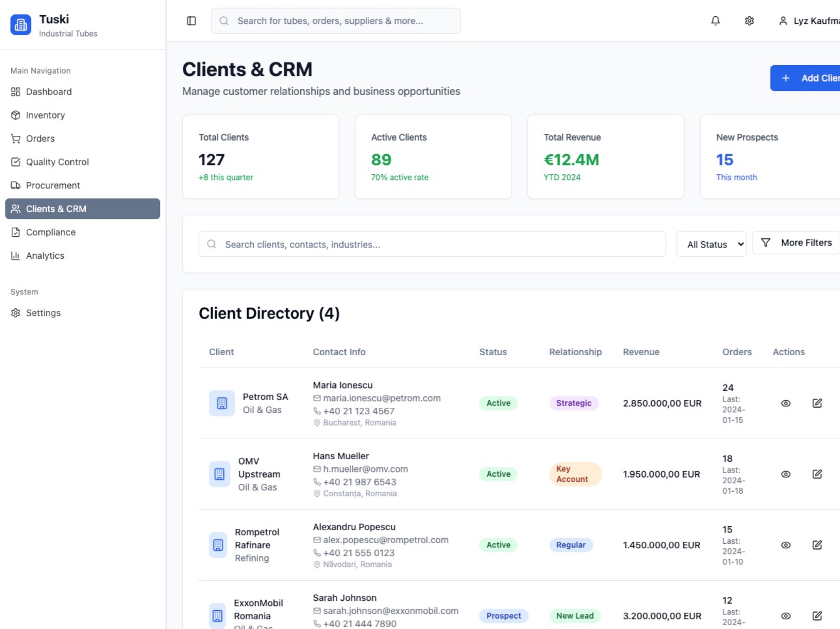Click the Tuski logo icon
Screen dimensions: 840x629
21,25
